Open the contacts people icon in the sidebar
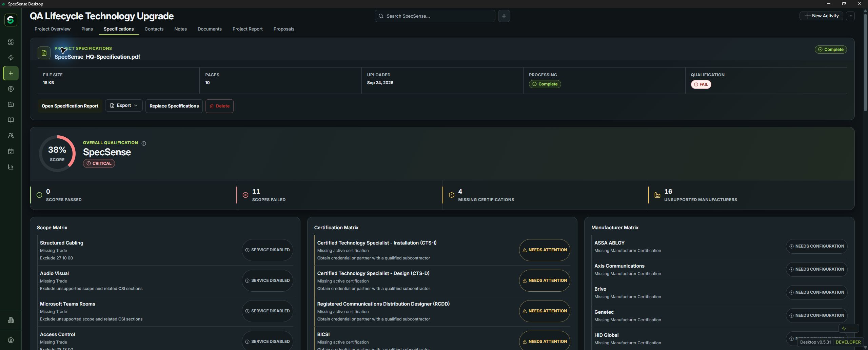Screen dimensions: 868x350 coord(11,136)
